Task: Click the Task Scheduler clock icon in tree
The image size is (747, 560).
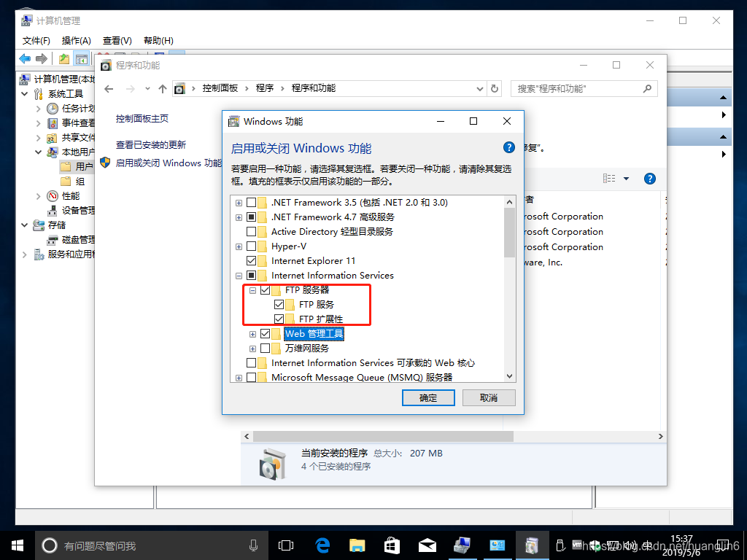Action: pyautogui.click(x=53, y=109)
